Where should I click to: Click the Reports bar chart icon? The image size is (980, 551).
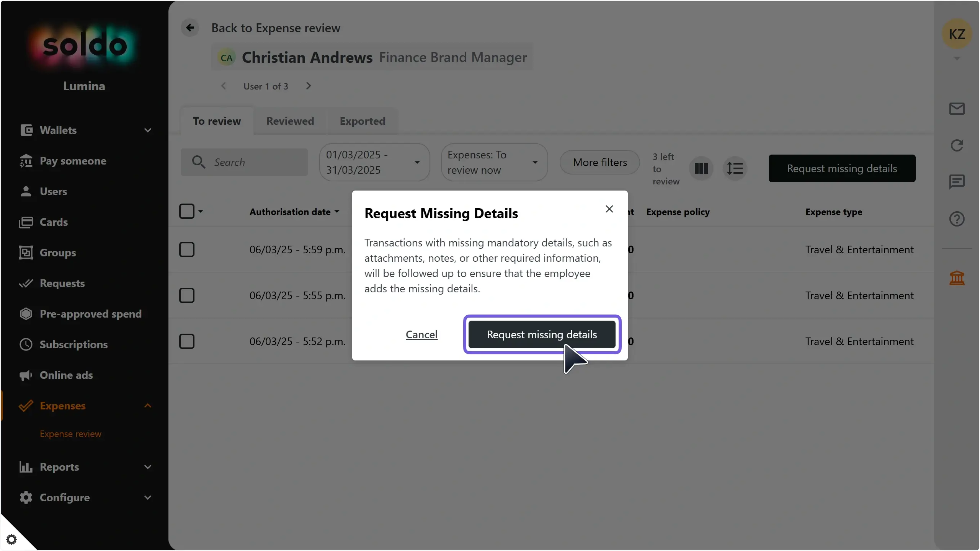click(x=26, y=467)
